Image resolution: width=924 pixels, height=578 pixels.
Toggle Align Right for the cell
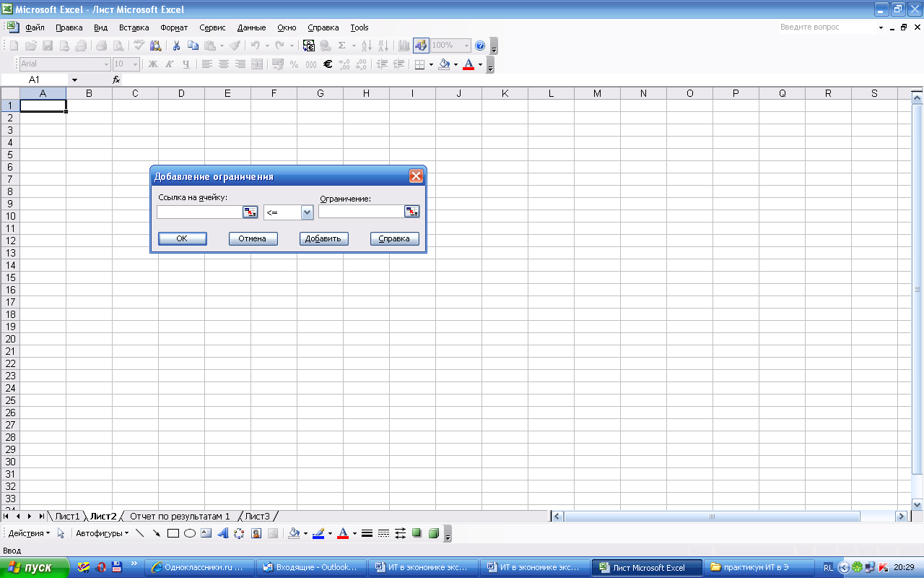240,64
